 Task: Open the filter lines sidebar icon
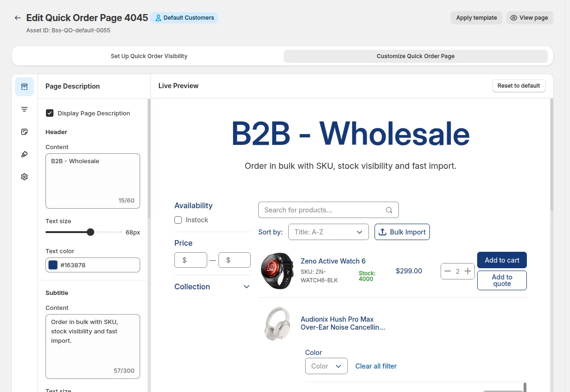click(24, 109)
